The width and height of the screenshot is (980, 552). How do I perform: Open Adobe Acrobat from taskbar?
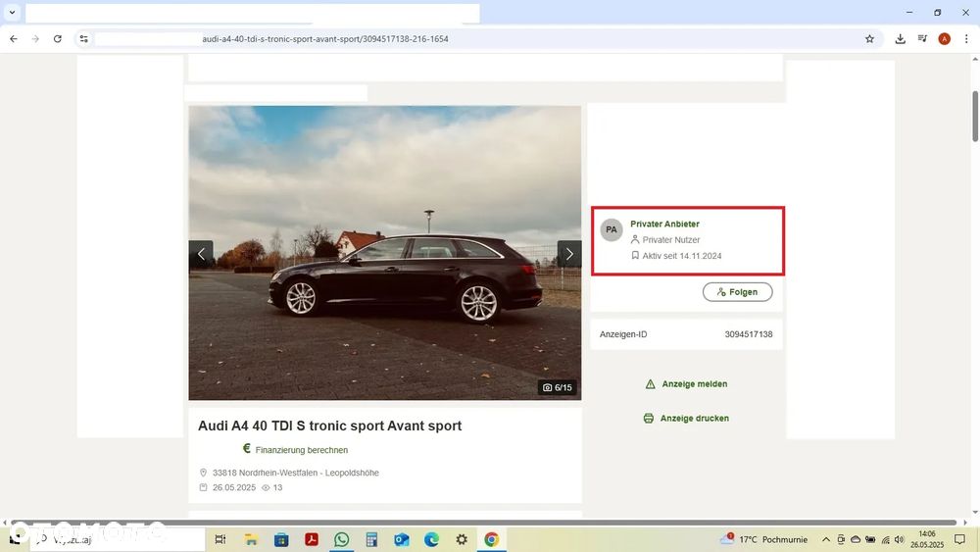312,539
